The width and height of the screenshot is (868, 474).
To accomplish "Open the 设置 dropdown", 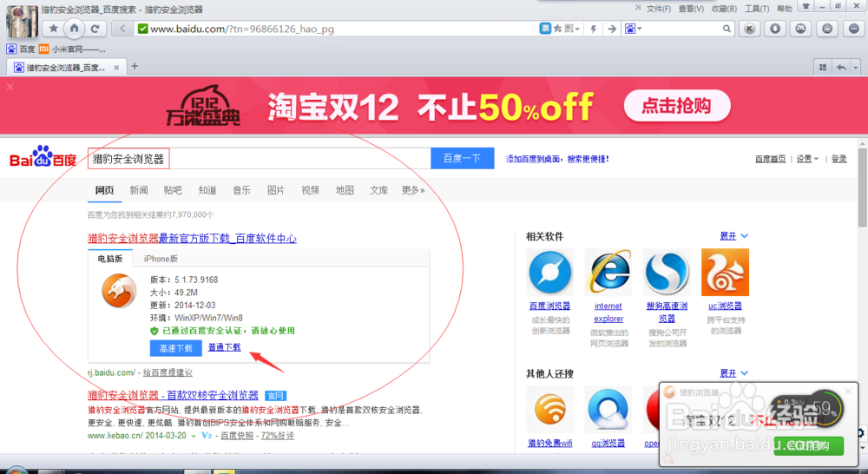I will click(x=807, y=159).
